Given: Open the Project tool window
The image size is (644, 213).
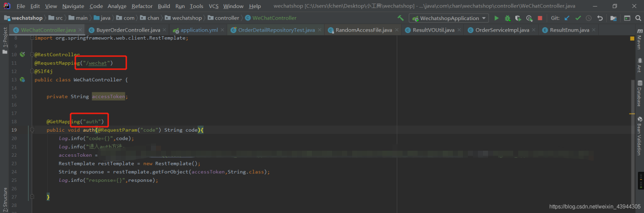Looking at the screenshot, I should point(5,40).
